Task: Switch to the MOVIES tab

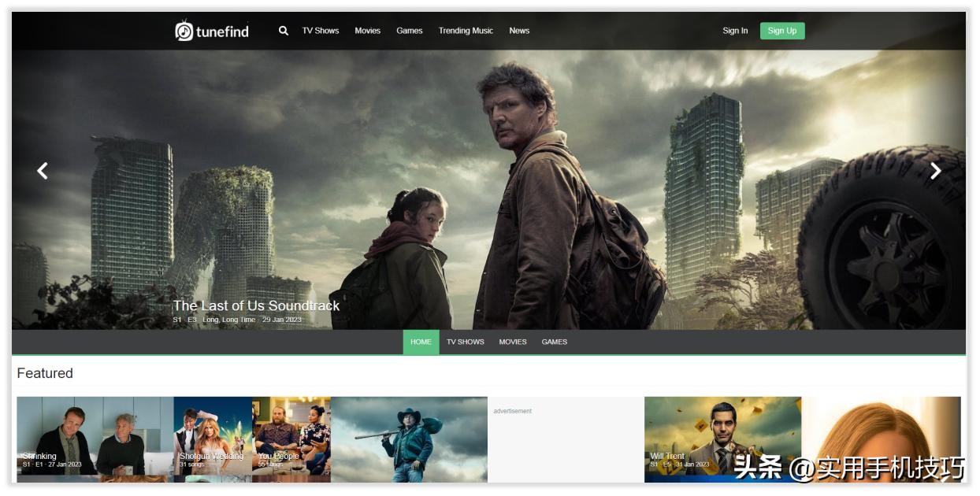Action: [513, 342]
